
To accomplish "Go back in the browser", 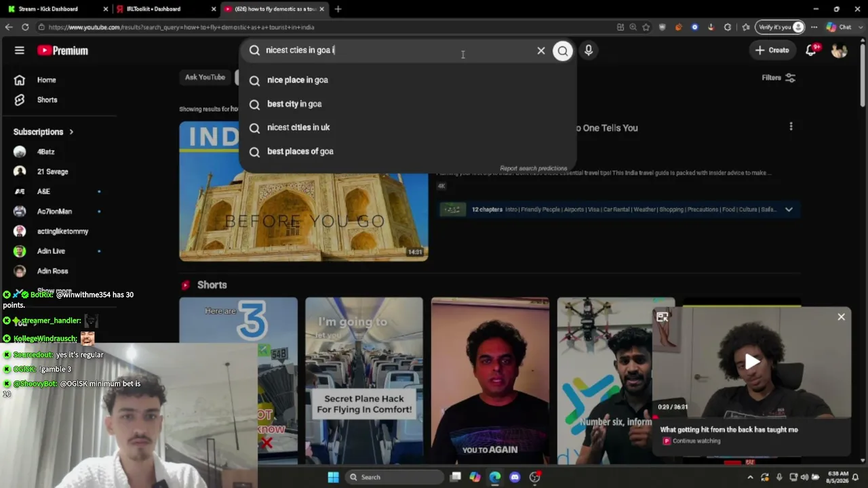I will (x=9, y=27).
